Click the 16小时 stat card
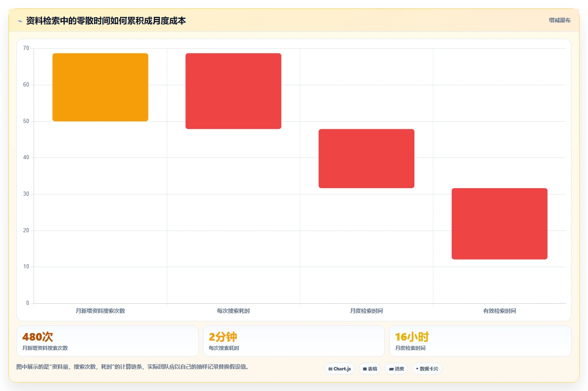Image resolution: width=588 pixels, height=391 pixels. (480, 341)
